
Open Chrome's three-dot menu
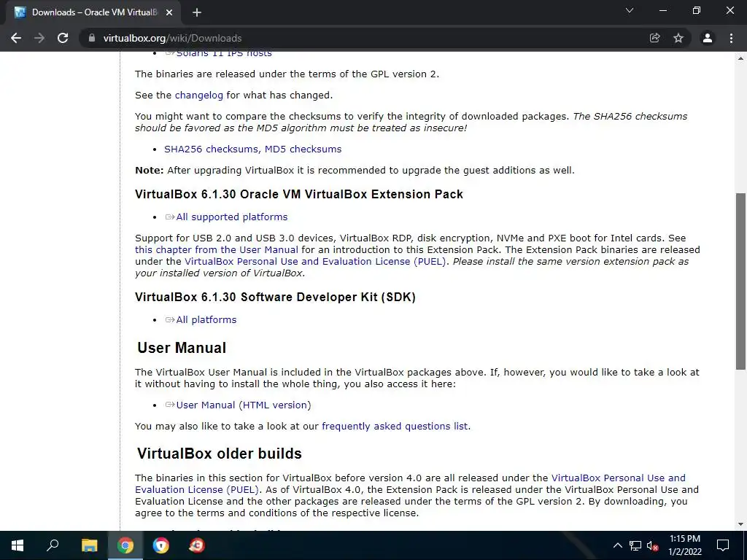click(731, 38)
